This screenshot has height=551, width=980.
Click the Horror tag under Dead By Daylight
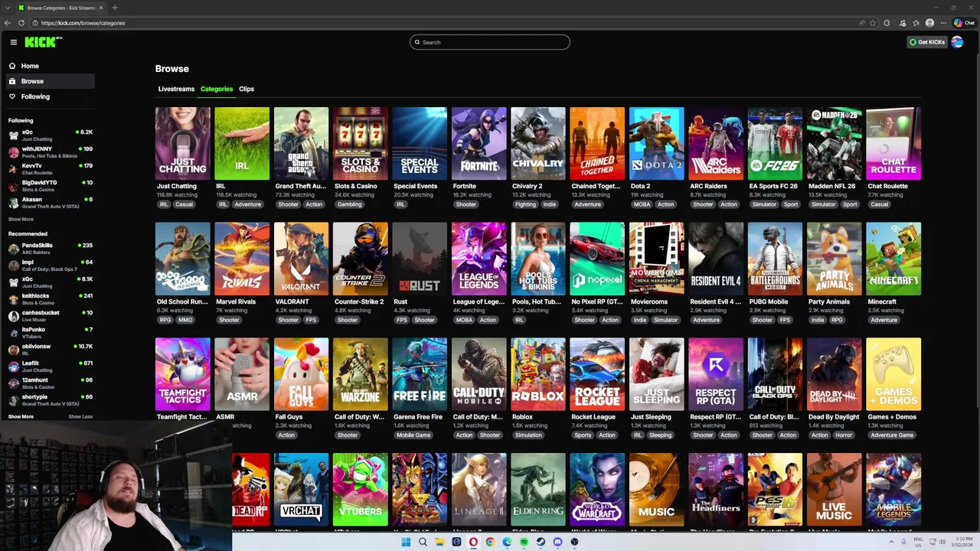point(844,435)
